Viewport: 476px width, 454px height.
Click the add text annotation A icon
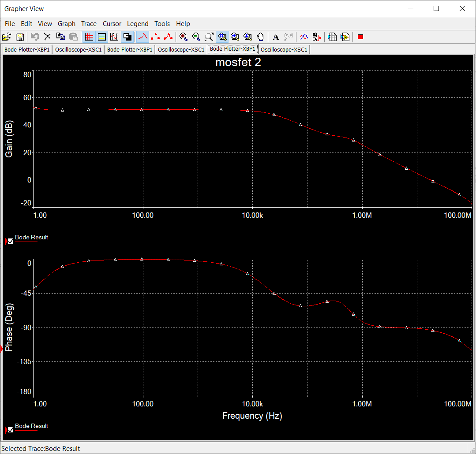point(276,37)
